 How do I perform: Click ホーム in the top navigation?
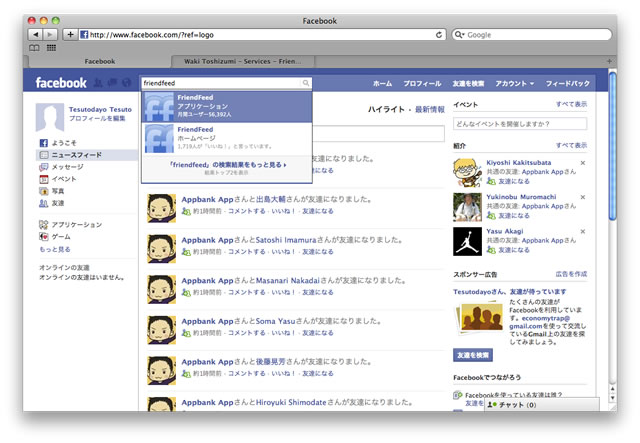click(382, 83)
